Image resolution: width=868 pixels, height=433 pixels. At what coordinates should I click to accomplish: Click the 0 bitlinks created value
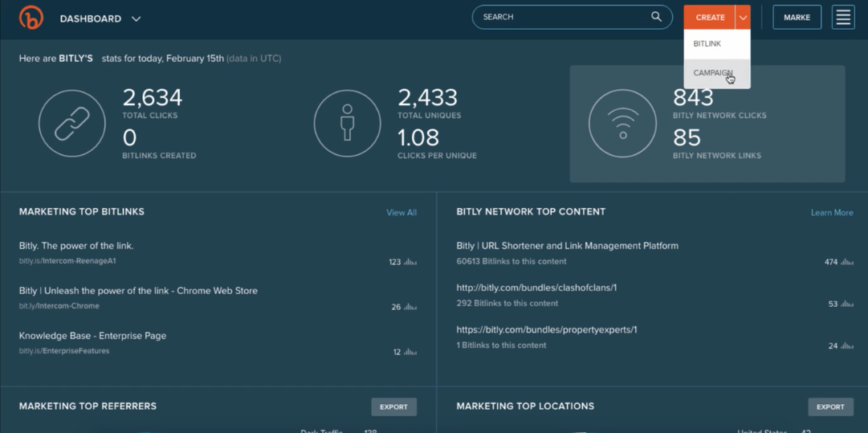tap(129, 137)
